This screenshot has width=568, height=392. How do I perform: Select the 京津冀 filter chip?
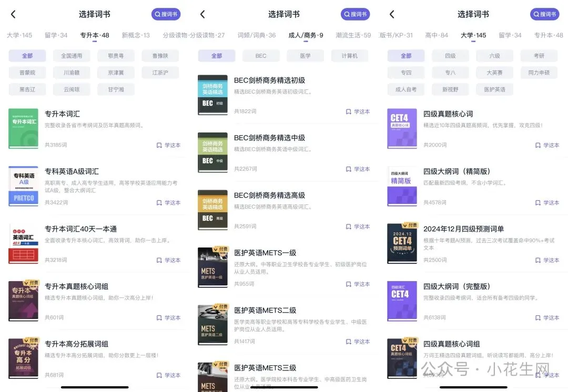click(x=116, y=73)
